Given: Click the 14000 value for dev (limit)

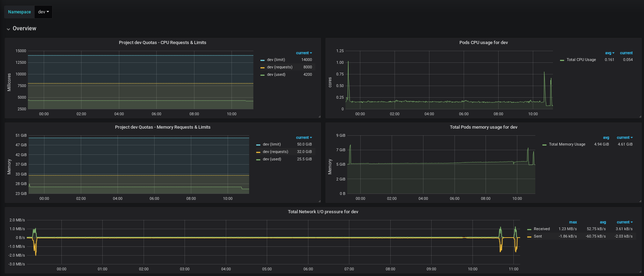Looking at the screenshot, I should click(307, 60).
